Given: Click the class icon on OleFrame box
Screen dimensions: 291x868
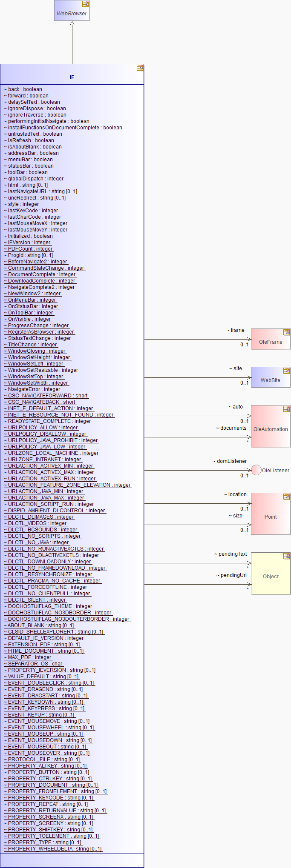Looking at the screenshot, I should (287, 332).
